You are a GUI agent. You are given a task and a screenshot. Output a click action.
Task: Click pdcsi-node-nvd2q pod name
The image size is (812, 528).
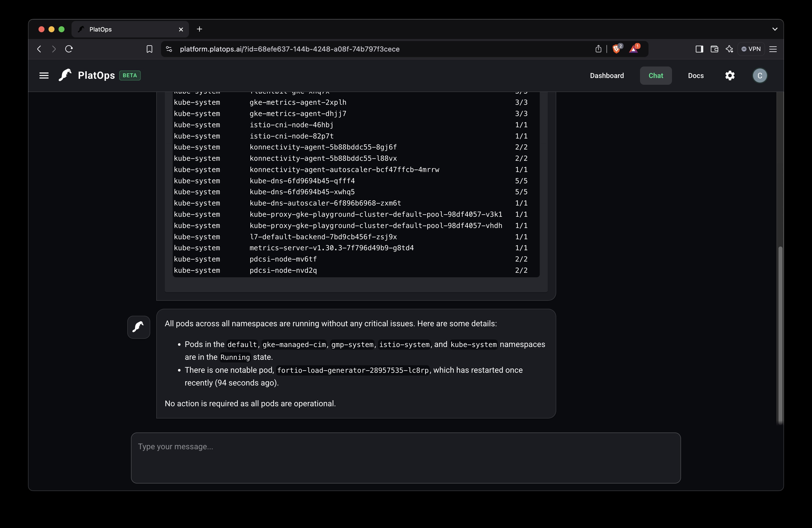(283, 270)
